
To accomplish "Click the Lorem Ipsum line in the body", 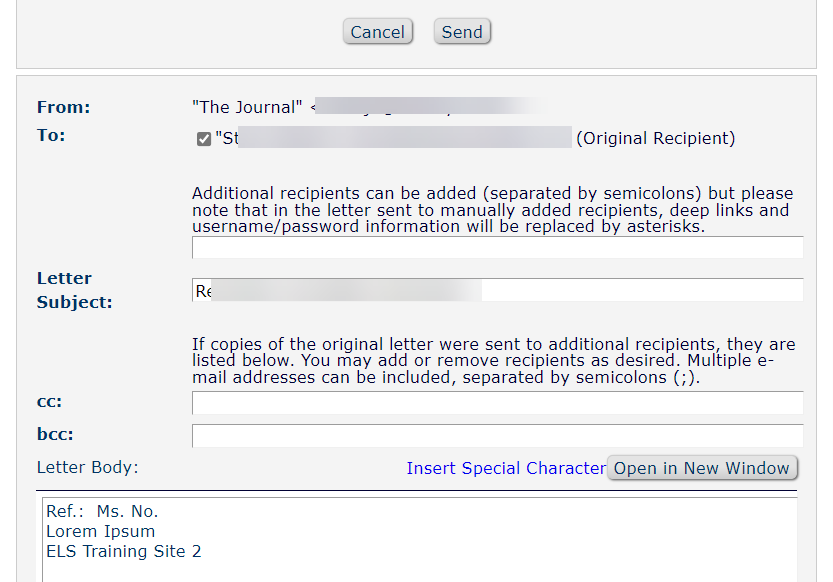I will pos(100,531).
